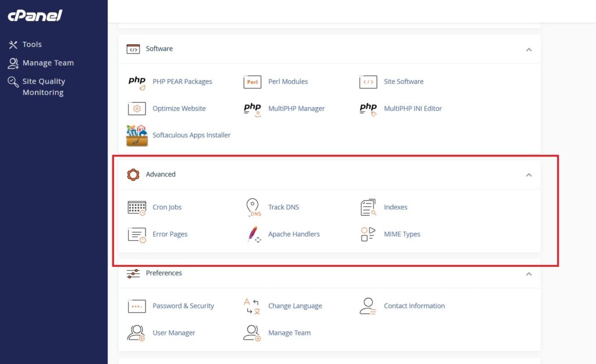Image resolution: width=596 pixels, height=364 pixels.
Task: Click the cPanel logo
Action: [x=33, y=16]
